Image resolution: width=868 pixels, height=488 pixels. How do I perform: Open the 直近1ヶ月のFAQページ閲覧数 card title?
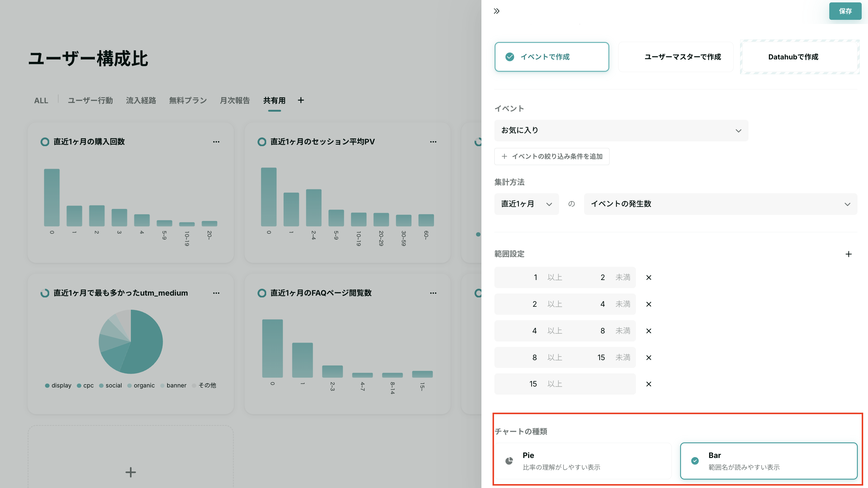pyautogui.click(x=321, y=293)
